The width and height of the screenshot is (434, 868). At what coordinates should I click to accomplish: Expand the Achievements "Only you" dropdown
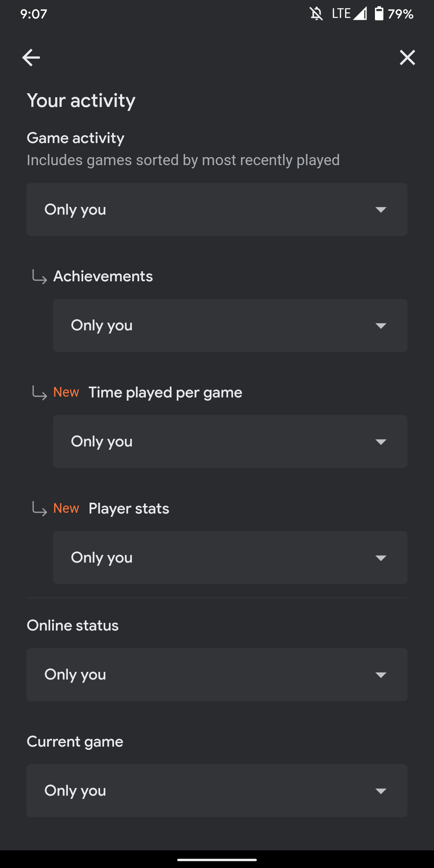click(x=230, y=325)
